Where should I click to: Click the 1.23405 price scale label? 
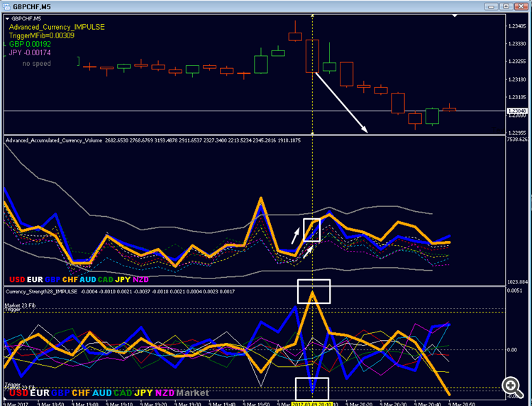click(x=517, y=26)
